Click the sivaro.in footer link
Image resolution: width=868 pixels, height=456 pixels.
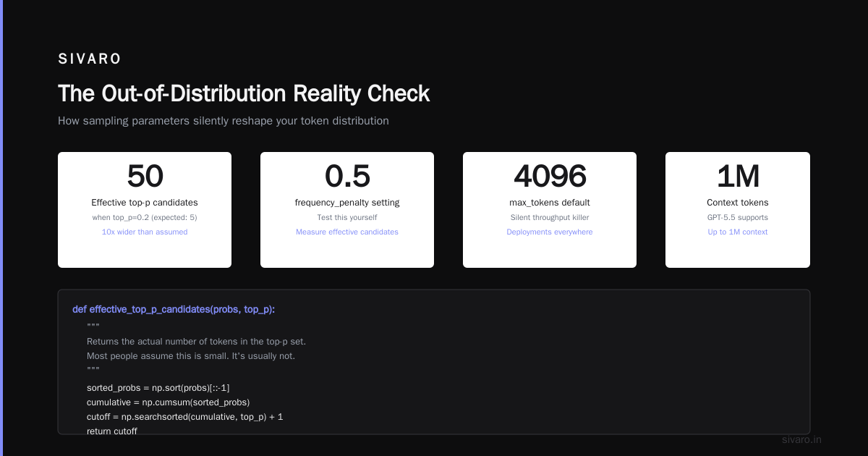pyautogui.click(x=802, y=439)
